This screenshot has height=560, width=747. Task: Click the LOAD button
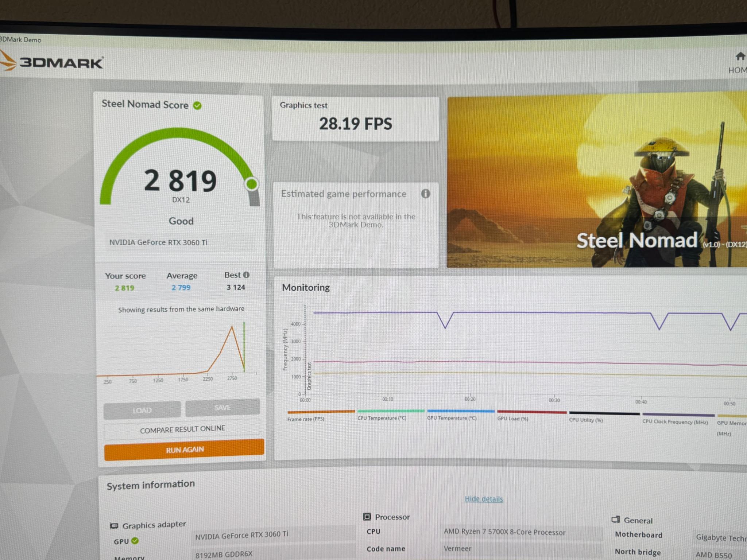[x=142, y=410]
